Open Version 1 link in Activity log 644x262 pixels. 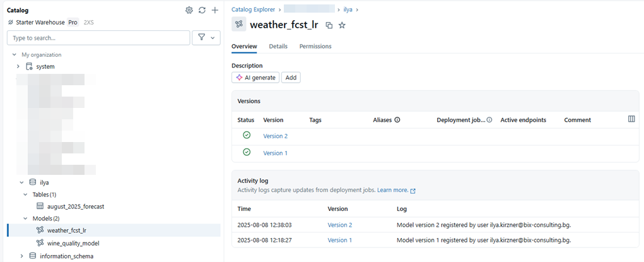[x=339, y=240]
